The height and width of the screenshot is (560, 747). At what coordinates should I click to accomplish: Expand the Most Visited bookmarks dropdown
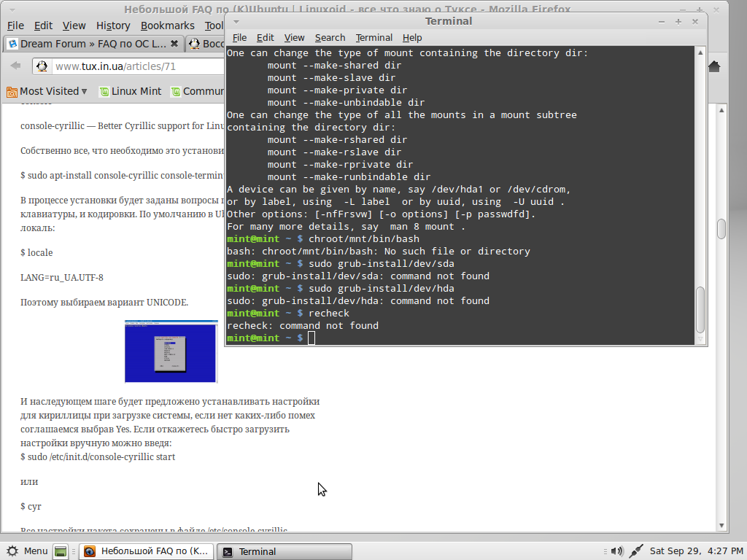(47, 91)
